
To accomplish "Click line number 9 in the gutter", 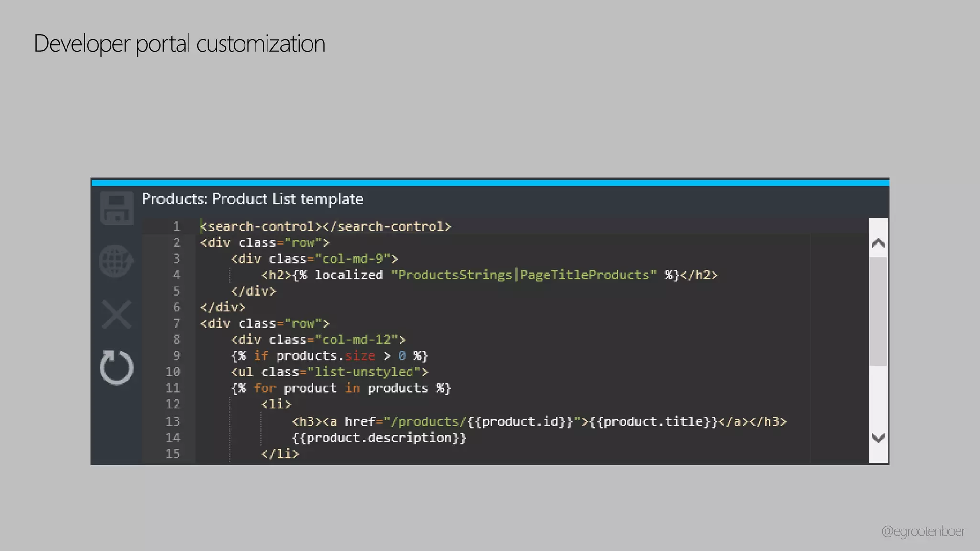I will [x=177, y=356].
